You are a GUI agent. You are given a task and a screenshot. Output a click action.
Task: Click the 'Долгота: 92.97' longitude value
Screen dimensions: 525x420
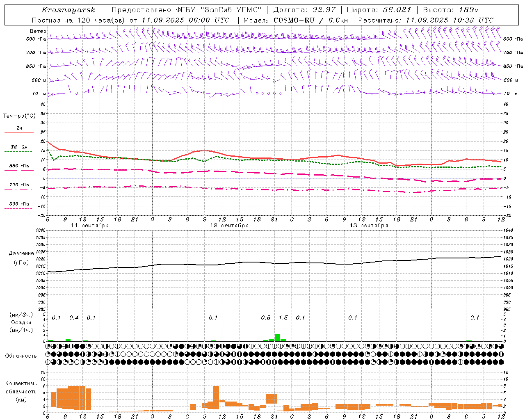(304, 9)
